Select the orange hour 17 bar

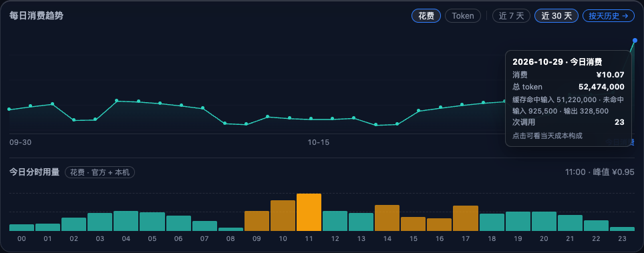466,218
